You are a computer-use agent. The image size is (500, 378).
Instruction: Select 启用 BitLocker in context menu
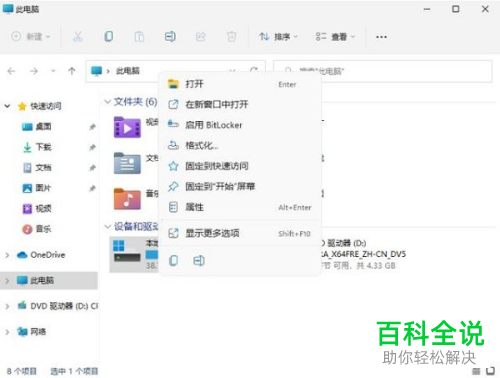coord(240,125)
